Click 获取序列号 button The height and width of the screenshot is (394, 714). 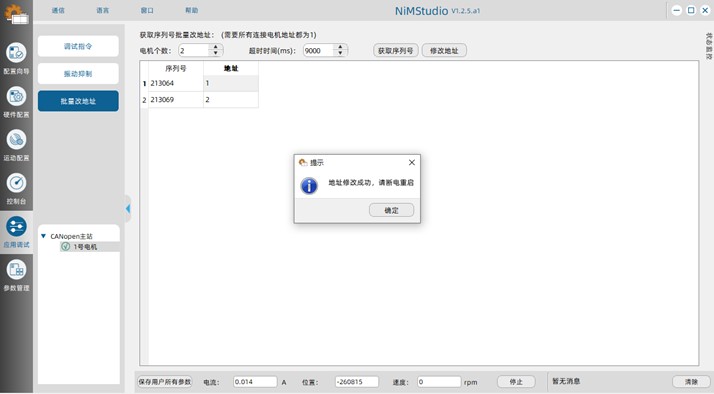tap(395, 51)
